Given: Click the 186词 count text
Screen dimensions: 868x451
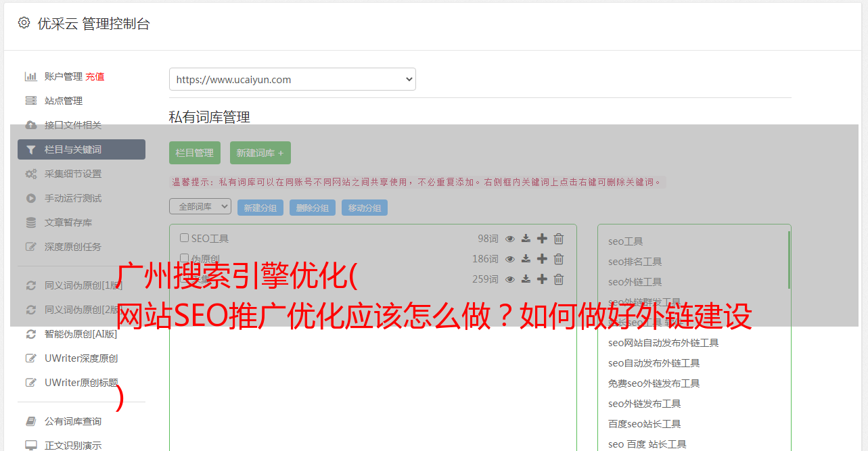Looking at the screenshot, I should click(485, 259).
